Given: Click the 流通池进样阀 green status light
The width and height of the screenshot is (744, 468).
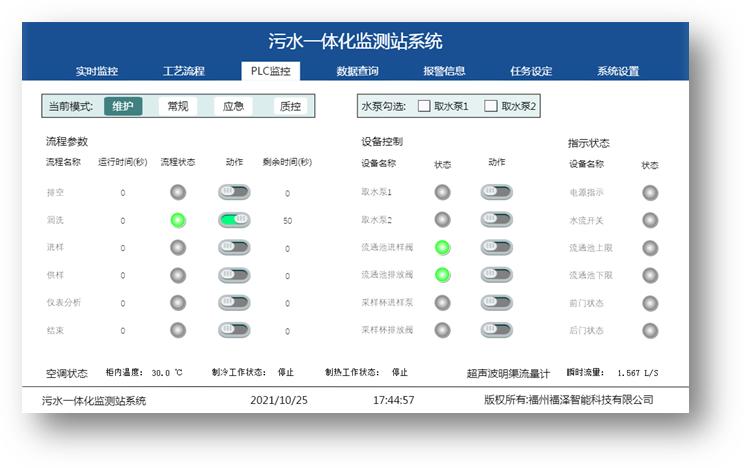Looking at the screenshot, I should (442, 247).
